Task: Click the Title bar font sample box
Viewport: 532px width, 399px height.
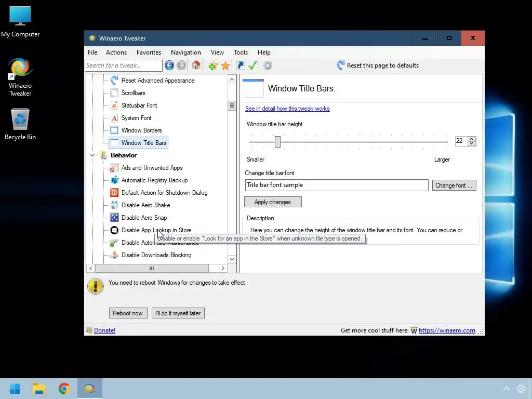Action: [337, 185]
